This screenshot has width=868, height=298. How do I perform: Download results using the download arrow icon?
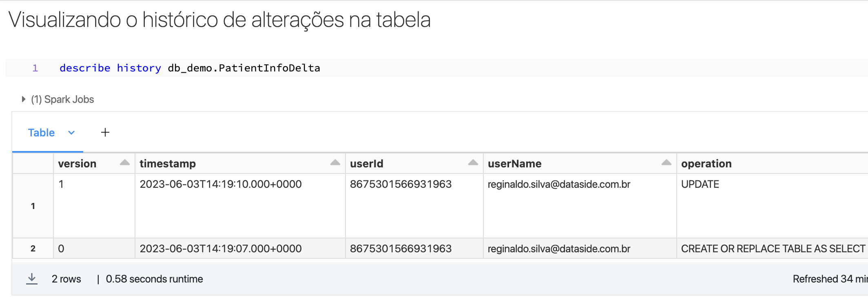32,279
